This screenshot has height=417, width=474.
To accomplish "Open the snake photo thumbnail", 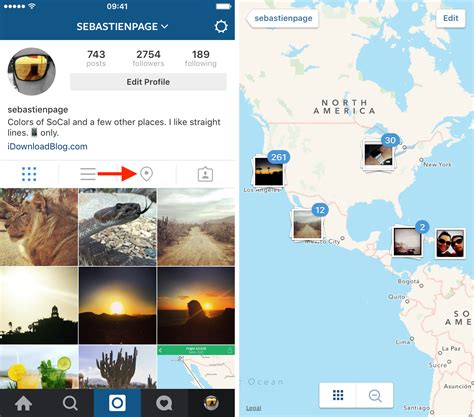I will (117, 227).
